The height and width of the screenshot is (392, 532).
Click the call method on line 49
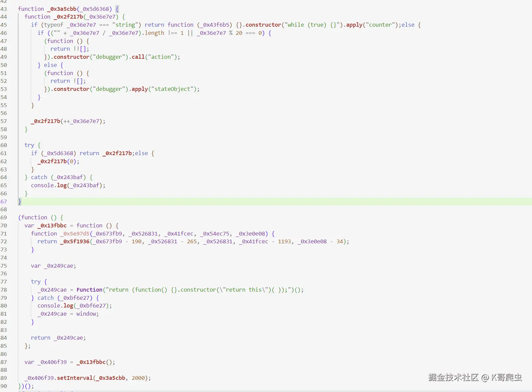tap(138, 57)
